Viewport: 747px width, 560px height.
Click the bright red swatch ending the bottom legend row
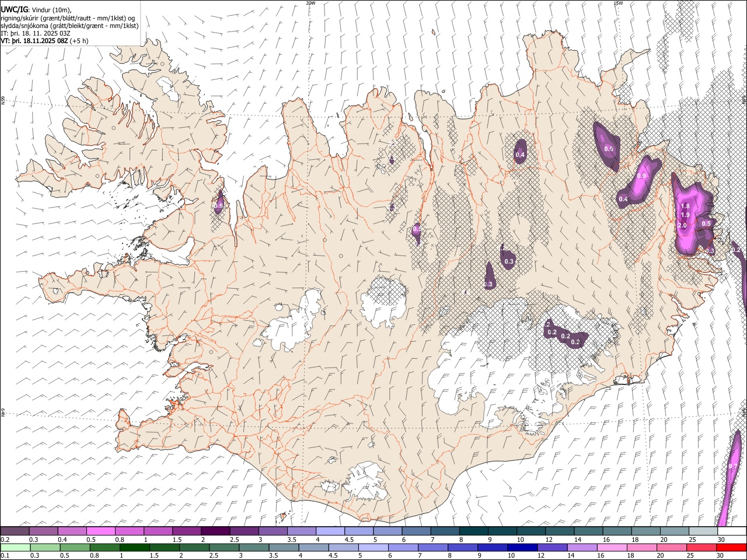[731, 547]
